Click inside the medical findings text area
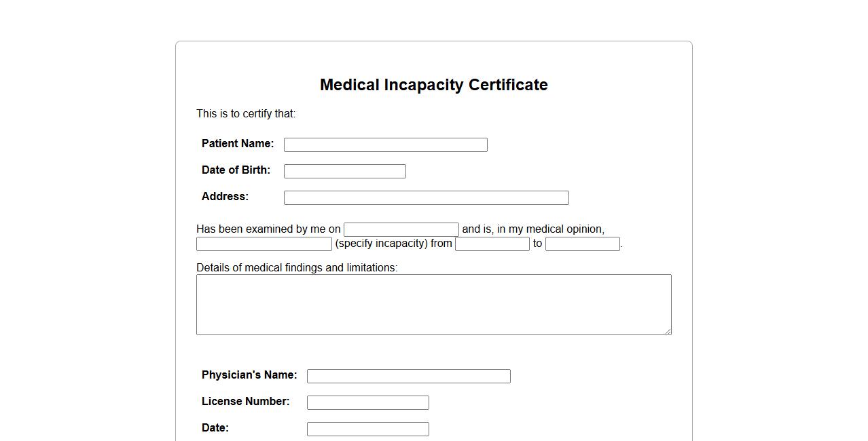Viewport: 868px width, 441px height. [433, 304]
